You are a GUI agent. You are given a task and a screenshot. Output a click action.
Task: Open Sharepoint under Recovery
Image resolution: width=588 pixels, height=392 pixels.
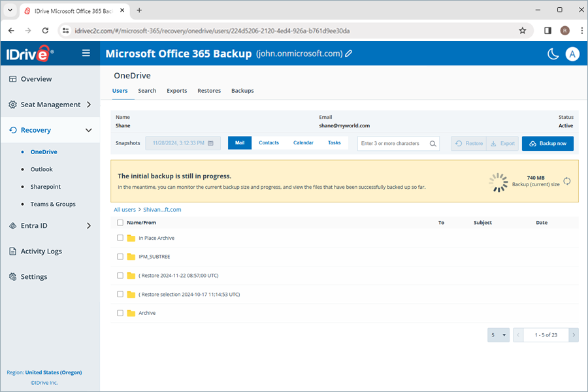45,186
